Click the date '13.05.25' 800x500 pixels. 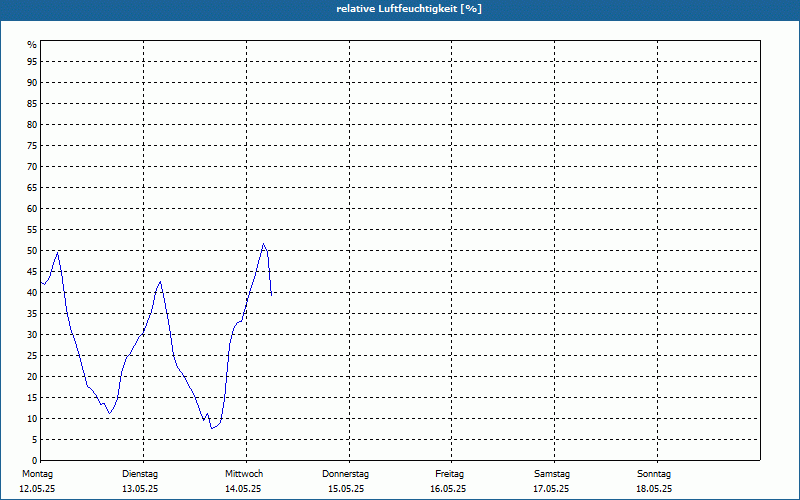coord(140,489)
